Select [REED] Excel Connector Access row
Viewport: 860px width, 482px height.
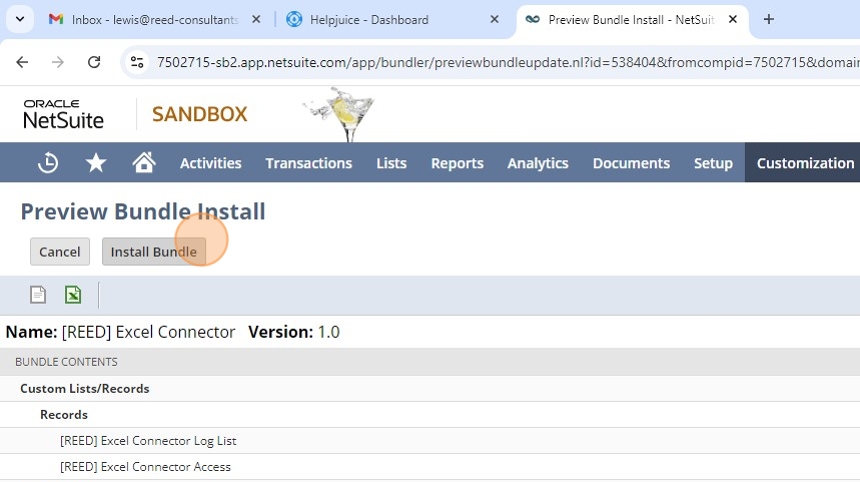click(430, 467)
